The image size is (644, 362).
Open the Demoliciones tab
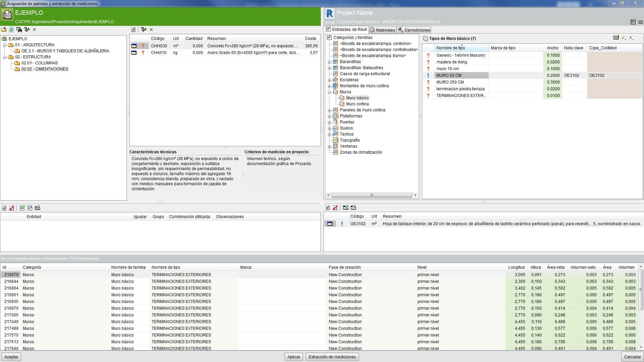(414, 30)
